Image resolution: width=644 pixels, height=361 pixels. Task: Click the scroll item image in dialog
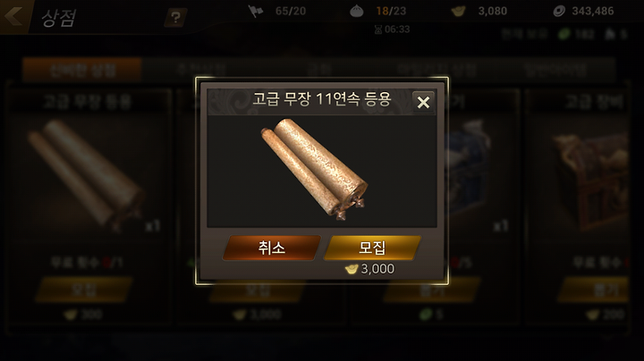pyautogui.click(x=314, y=169)
